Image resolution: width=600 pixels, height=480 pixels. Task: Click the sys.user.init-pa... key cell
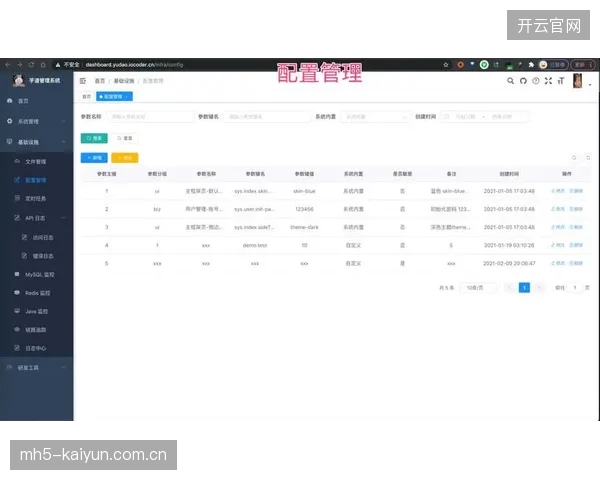pos(254,209)
